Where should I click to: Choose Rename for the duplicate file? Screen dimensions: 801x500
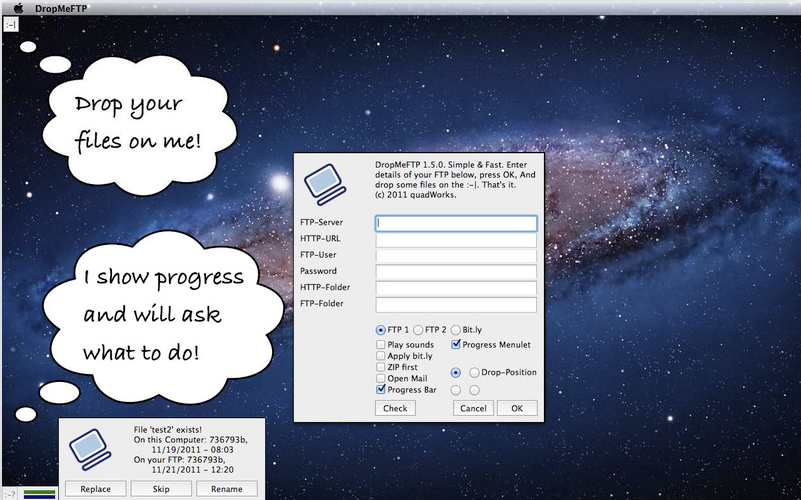(227, 489)
